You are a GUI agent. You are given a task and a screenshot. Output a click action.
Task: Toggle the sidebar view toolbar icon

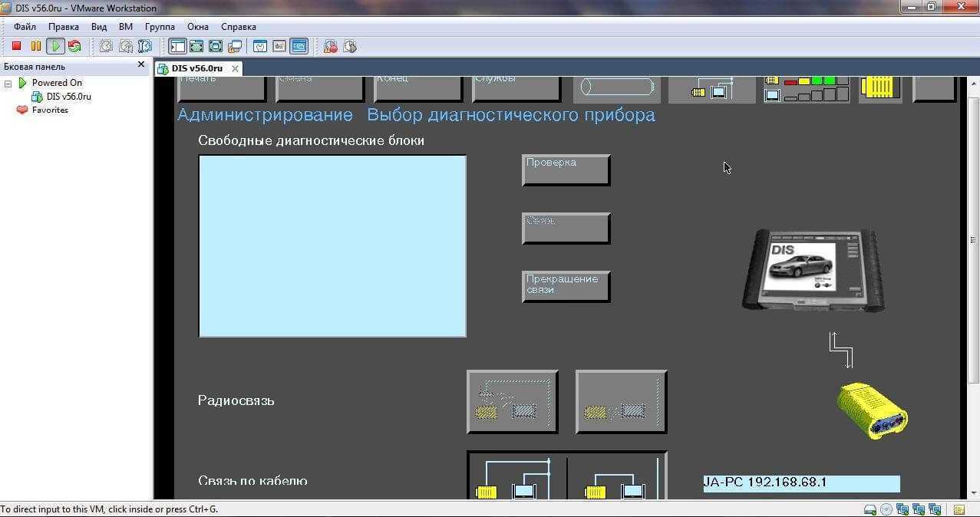pyautogui.click(x=177, y=46)
